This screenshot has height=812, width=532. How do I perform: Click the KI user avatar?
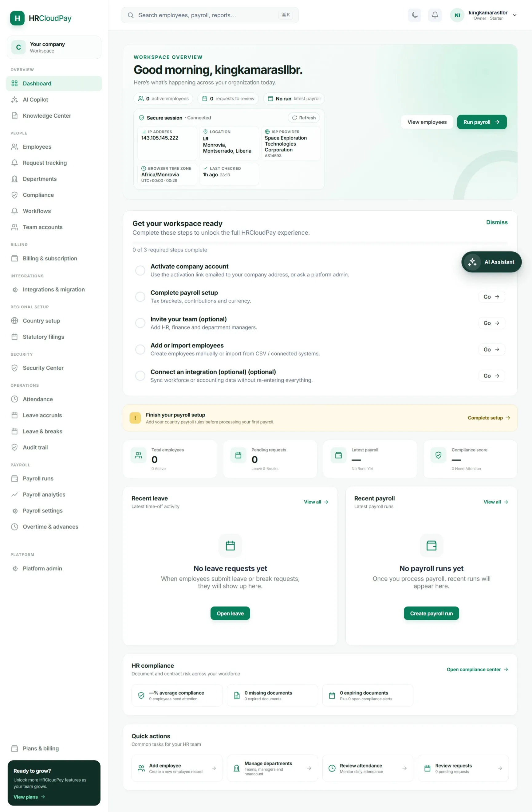pyautogui.click(x=457, y=15)
